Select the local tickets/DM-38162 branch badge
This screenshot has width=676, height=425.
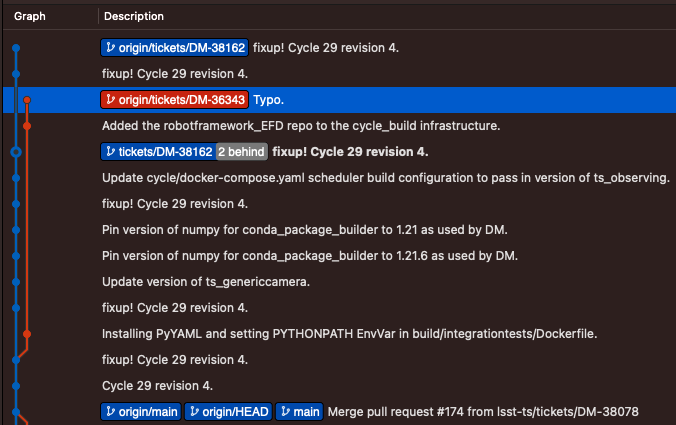coord(158,152)
